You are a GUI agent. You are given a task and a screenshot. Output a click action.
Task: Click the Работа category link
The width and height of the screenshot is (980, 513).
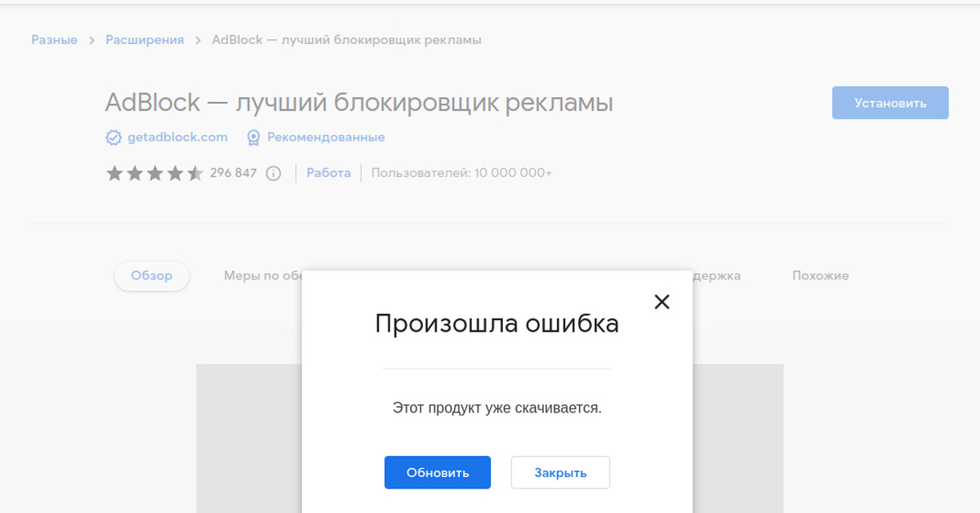[328, 172]
